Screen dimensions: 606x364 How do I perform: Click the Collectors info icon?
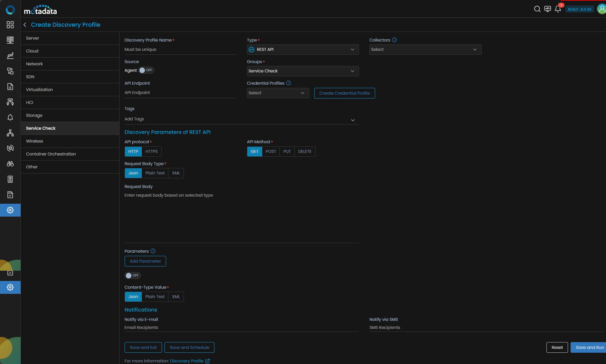(x=394, y=40)
